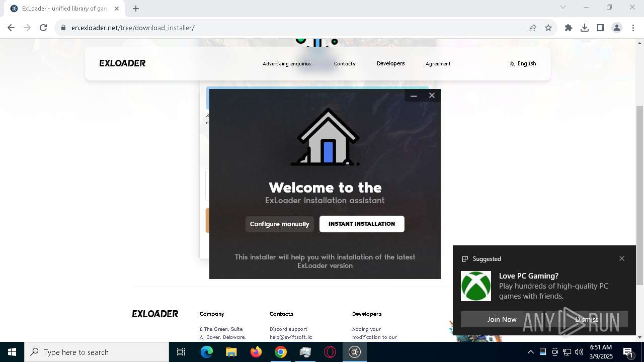Show hidden system tray icons
This screenshot has height=362, width=644.
click(530, 352)
